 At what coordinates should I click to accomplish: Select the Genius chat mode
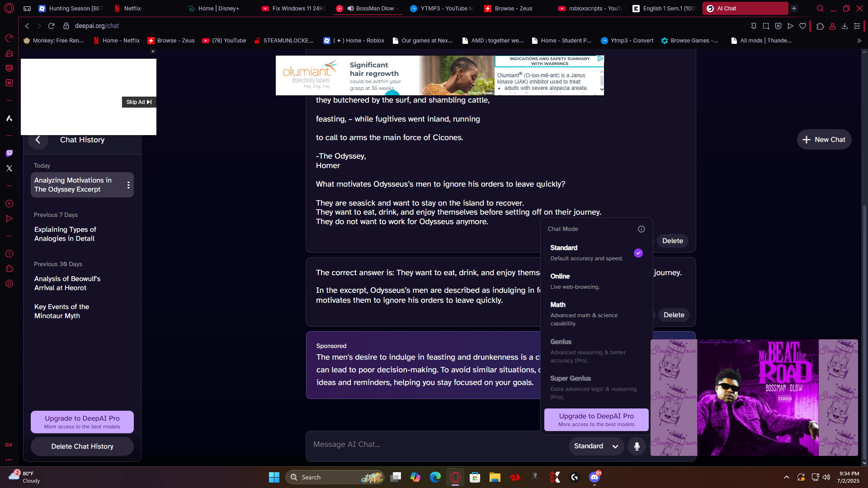[x=596, y=351]
